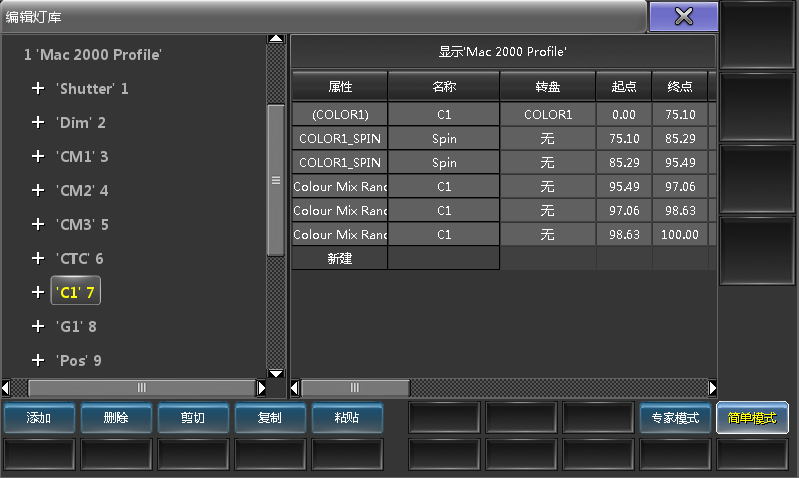
Task: Click the tree horizontal scrollbar thumb
Action: [142, 388]
